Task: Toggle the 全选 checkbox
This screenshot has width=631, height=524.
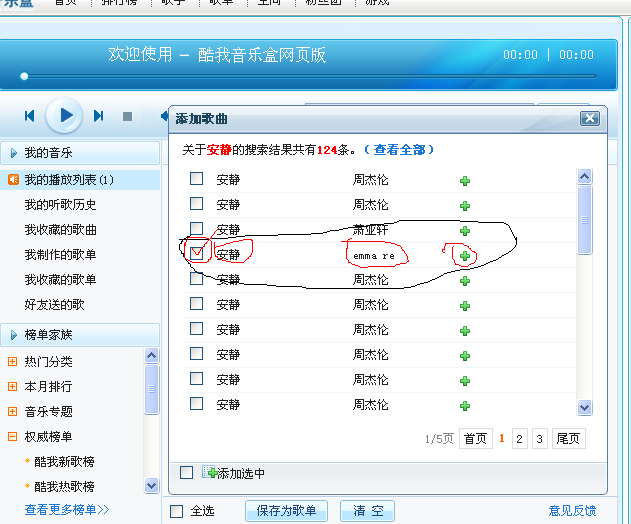Action: (x=176, y=511)
